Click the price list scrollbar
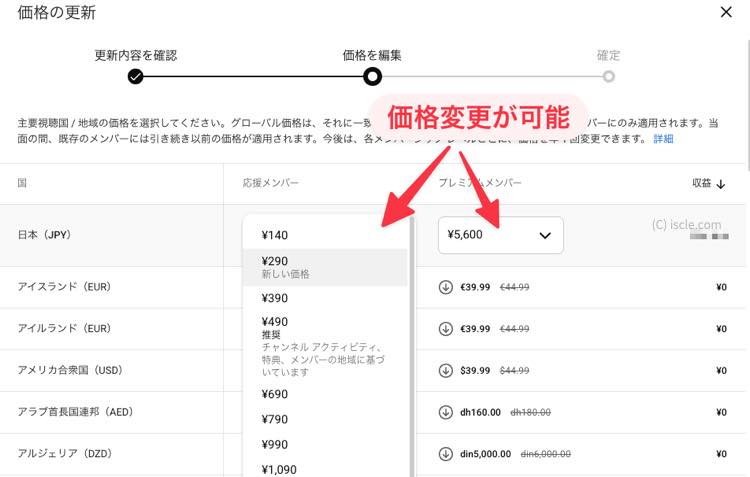The height and width of the screenshot is (477, 750). pyautogui.click(x=412, y=346)
